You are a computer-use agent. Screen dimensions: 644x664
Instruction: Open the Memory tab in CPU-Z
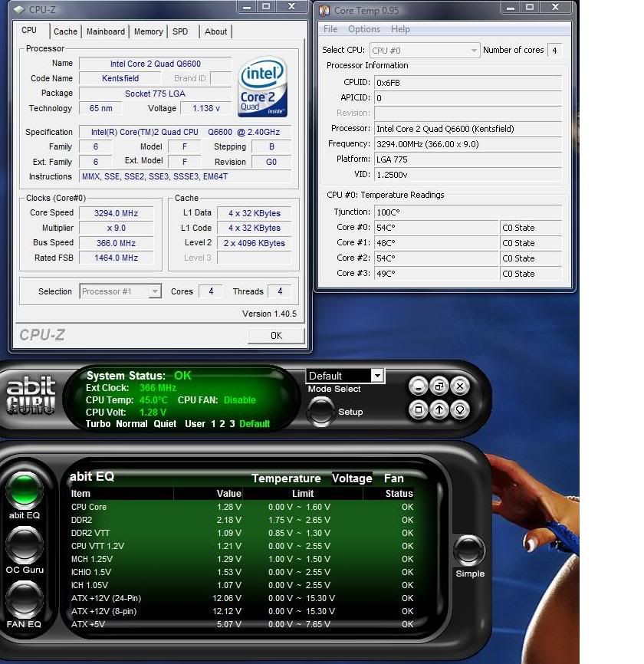(148, 31)
